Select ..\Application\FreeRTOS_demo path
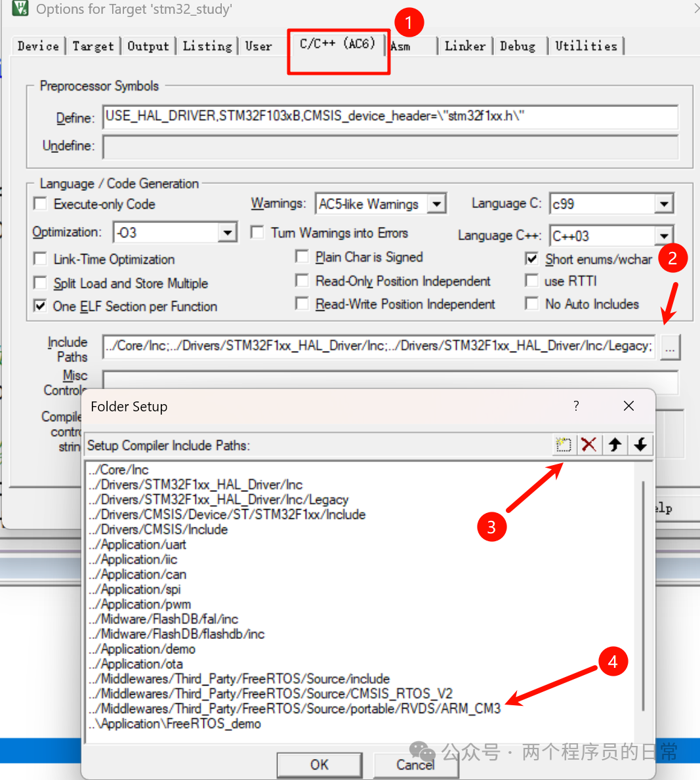The image size is (700, 780). coord(175,724)
